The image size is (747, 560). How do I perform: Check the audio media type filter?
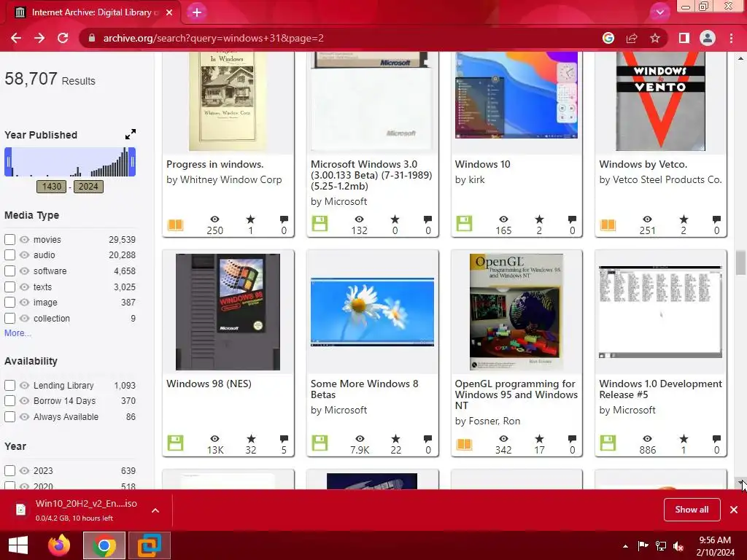(x=9, y=254)
